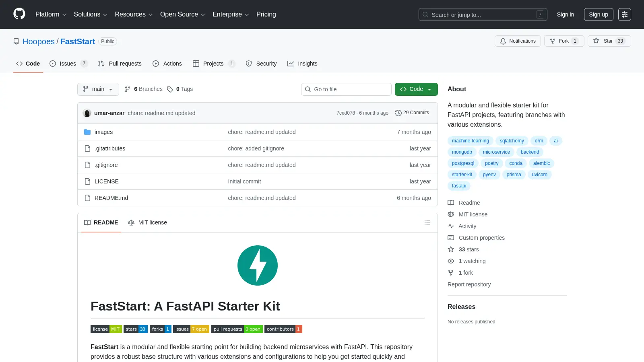Expand the Platform menu
The height and width of the screenshot is (362, 644).
(51, 14)
